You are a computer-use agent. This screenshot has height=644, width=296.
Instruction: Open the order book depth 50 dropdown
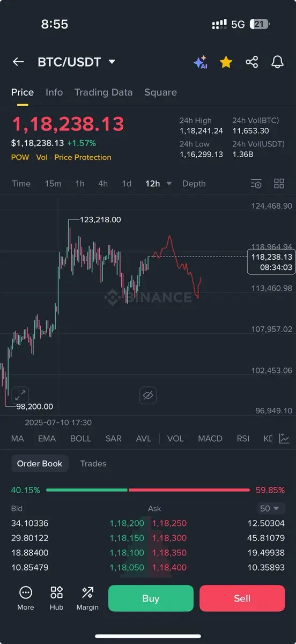click(x=270, y=508)
